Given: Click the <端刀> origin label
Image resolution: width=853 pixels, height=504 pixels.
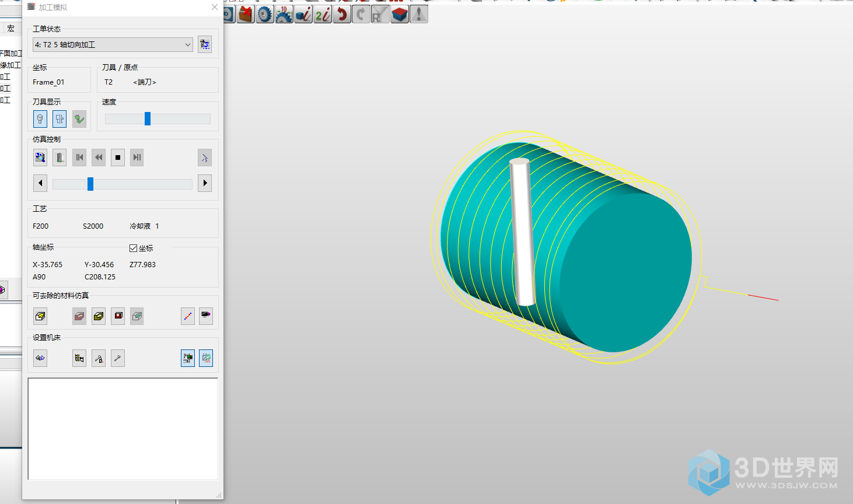Looking at the screenshot, I should coord(145,82).
